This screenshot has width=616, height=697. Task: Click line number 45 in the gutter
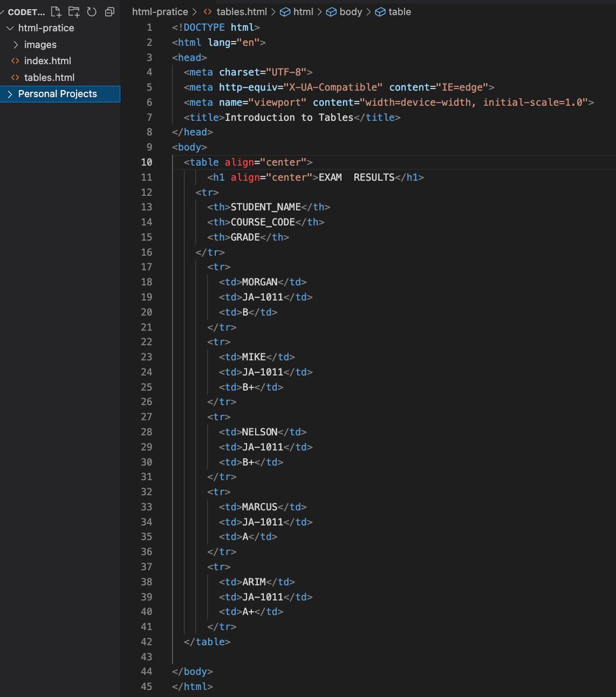pos(146,687)
